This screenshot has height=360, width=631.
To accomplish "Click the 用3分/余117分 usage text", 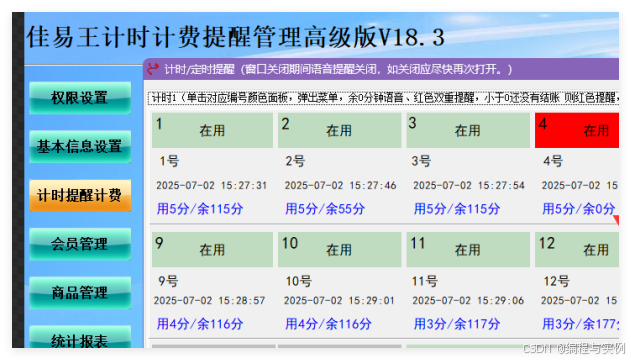I will (x=457, y=324).
